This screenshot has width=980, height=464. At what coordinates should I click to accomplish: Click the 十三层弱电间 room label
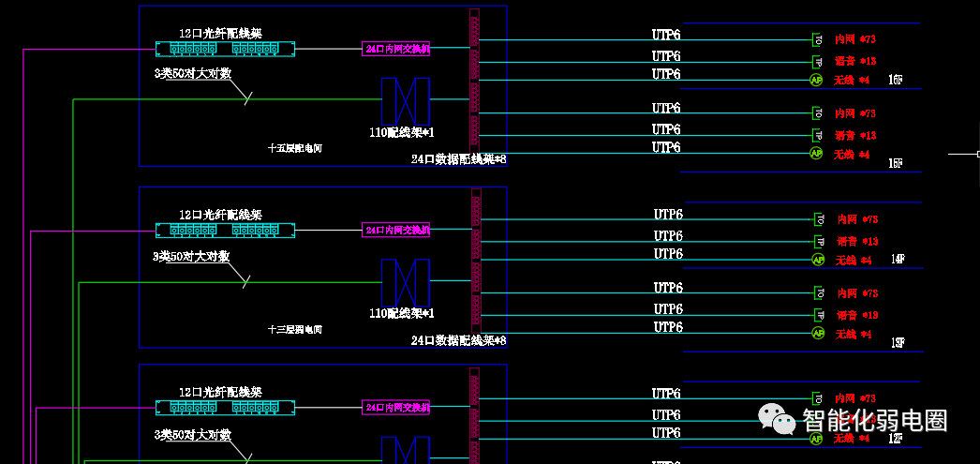pos(295,330)
